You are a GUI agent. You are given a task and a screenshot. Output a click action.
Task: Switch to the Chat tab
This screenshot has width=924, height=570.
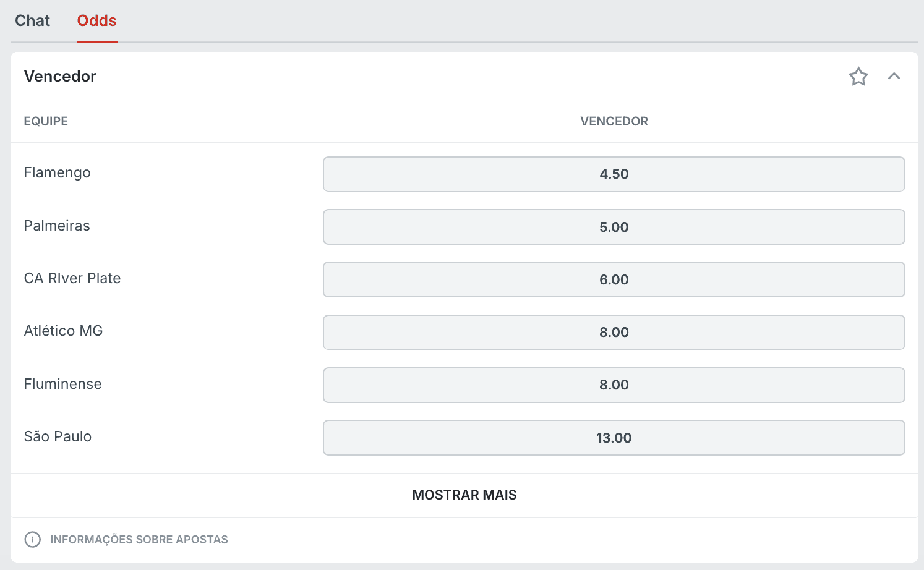(32, 21)
